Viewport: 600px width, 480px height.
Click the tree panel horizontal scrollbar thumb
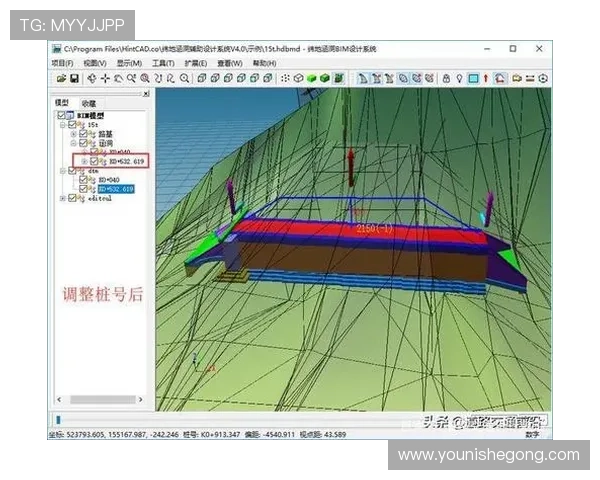tap(103, 399)
